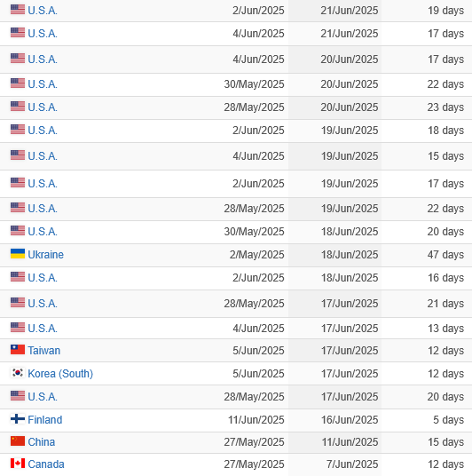
Task: Click the Ukraine flag icon
Action: (18, 253)
